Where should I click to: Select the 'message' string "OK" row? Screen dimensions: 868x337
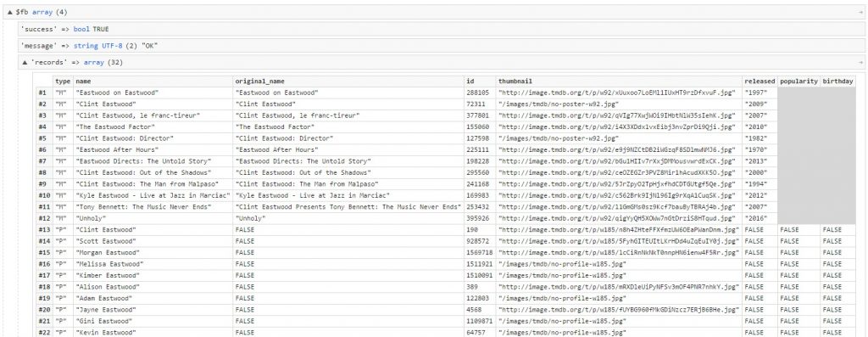click(x=442, y=46)
